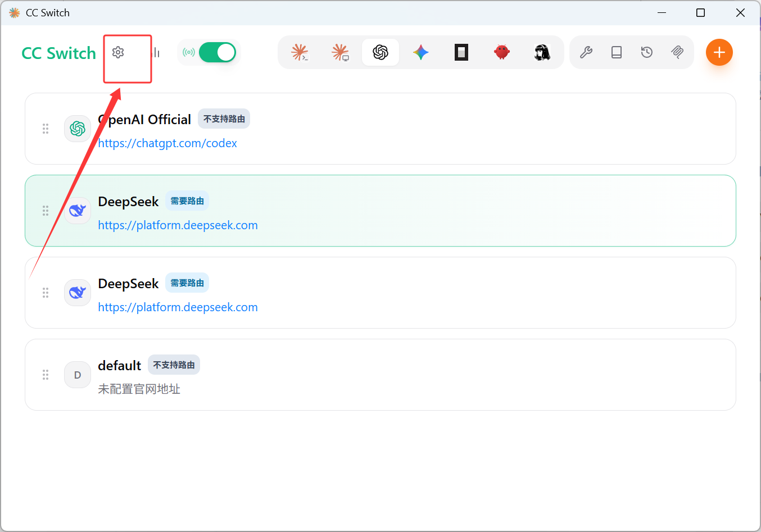The width and height of the screenshot is (761, 532).
Task: Select the Gemini sparkle app tab
Action: point(421,52)
